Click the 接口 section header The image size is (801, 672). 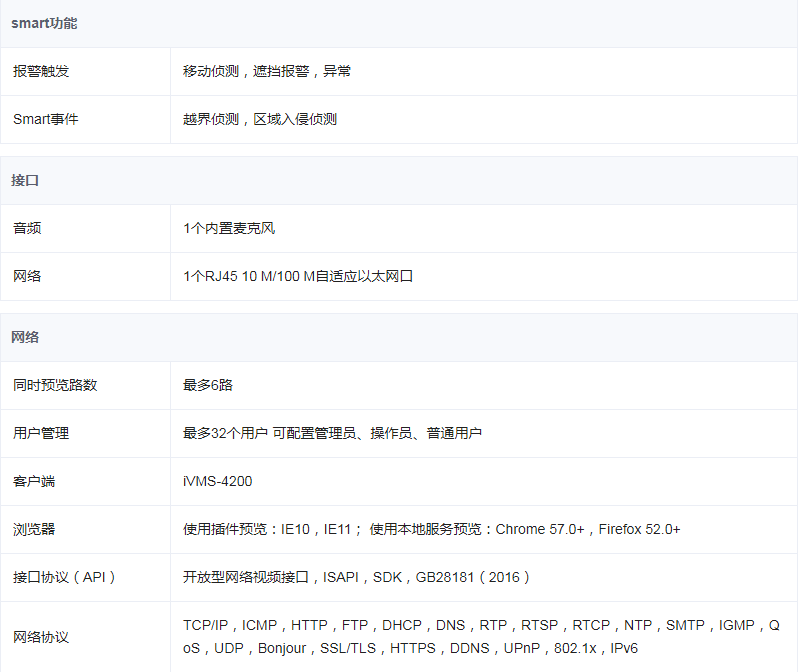pos(25,180)
